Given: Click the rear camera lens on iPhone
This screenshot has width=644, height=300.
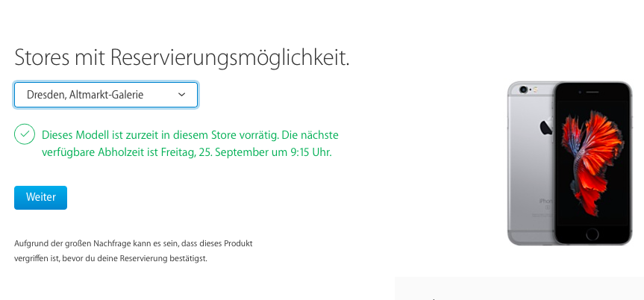Looking at the screenshot, I should point(523,89).
